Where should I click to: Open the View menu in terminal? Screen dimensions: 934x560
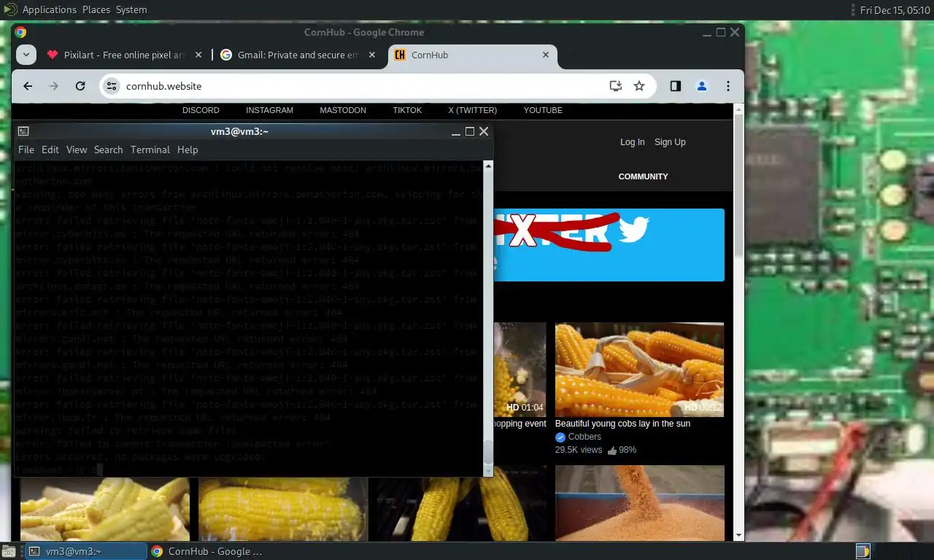point(77,149)
